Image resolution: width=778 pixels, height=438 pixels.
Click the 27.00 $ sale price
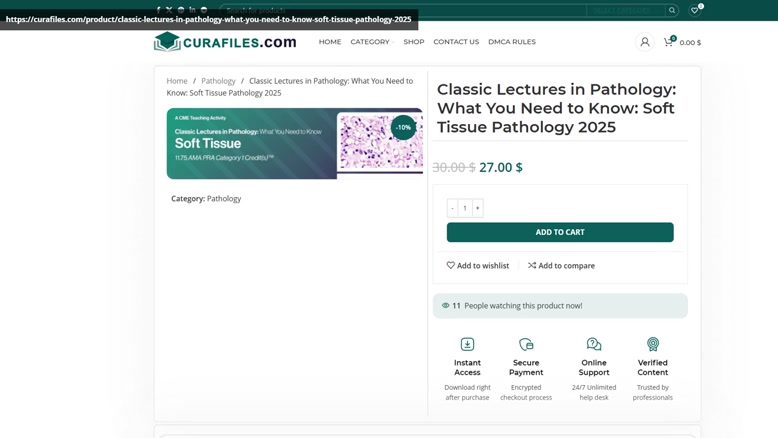click(501, 167)
